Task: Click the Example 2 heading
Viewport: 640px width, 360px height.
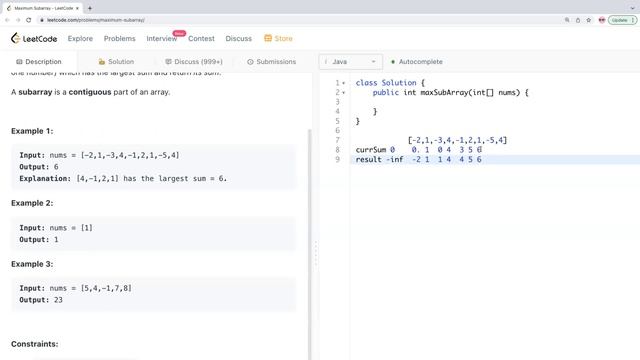Action: [32, 203]
